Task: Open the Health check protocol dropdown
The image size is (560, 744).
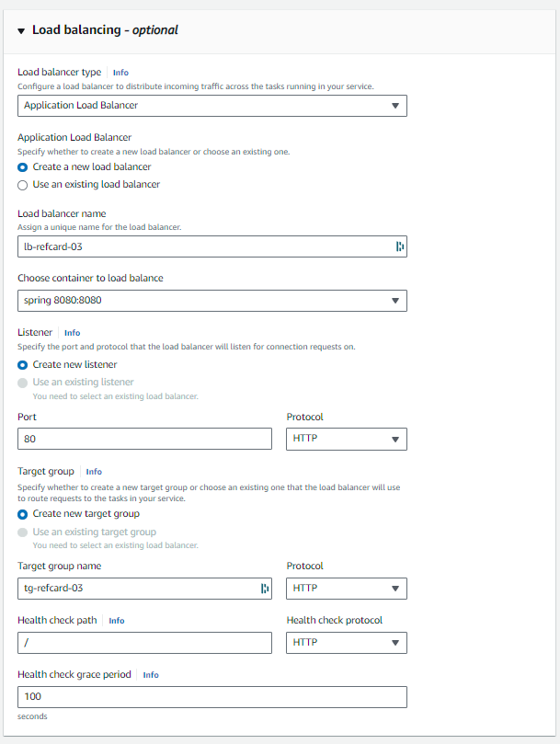Action: [346, 643]
